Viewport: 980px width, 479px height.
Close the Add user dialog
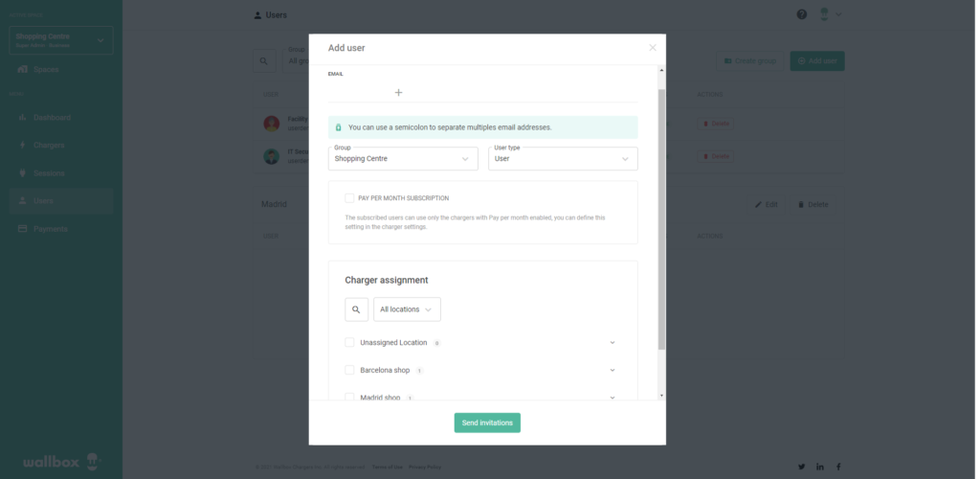tap(653, 48)
